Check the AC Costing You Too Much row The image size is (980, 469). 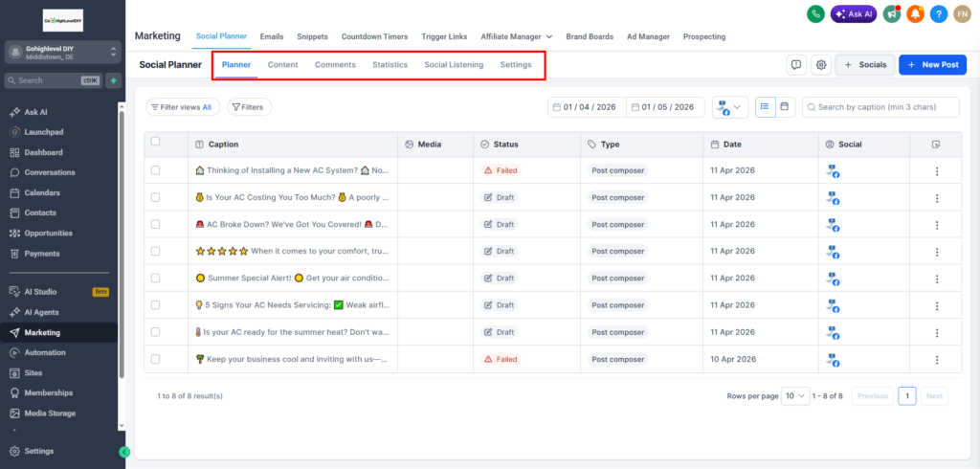(156, 197)
